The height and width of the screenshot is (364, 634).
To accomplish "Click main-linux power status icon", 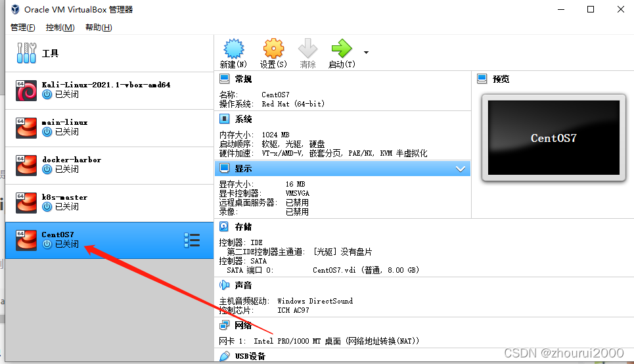I will click(x=47, y=132).
